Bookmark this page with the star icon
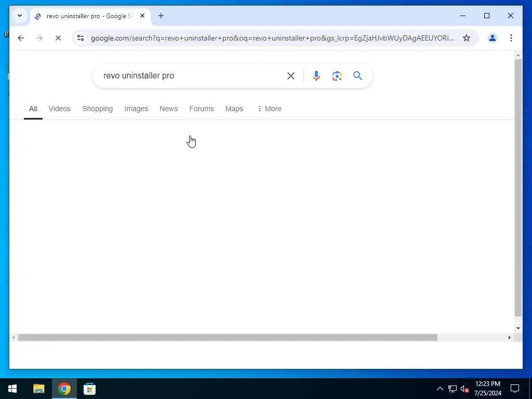 click(x=467, y=38)
